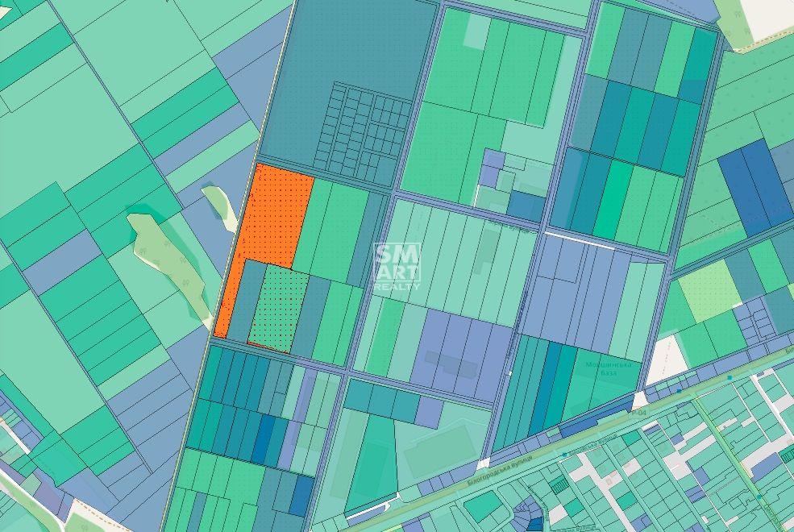This screenshot has width=794, height=532.
Task: Select the Мощинська база map label
Action: (x=608, y=370)
